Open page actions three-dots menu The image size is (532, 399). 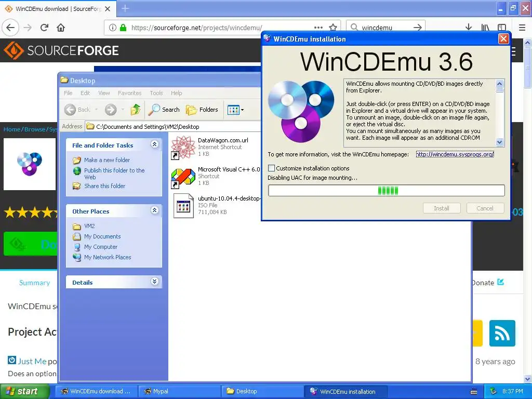(318, 28)
